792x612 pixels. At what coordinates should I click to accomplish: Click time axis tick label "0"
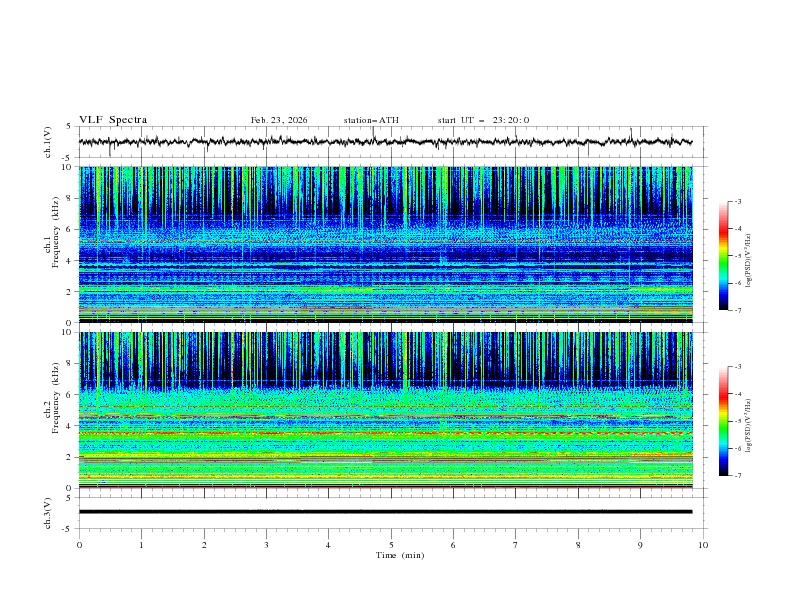click(x=79, y=545)
